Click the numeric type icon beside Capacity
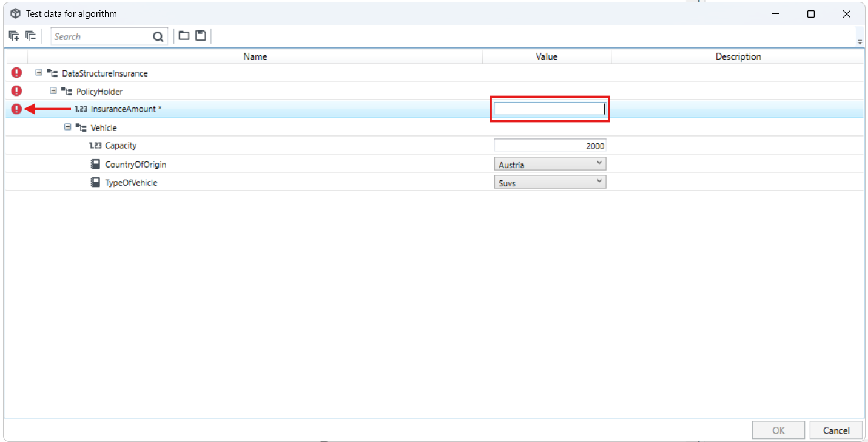Viewport: 868px width, 442px height. [96, 146]
